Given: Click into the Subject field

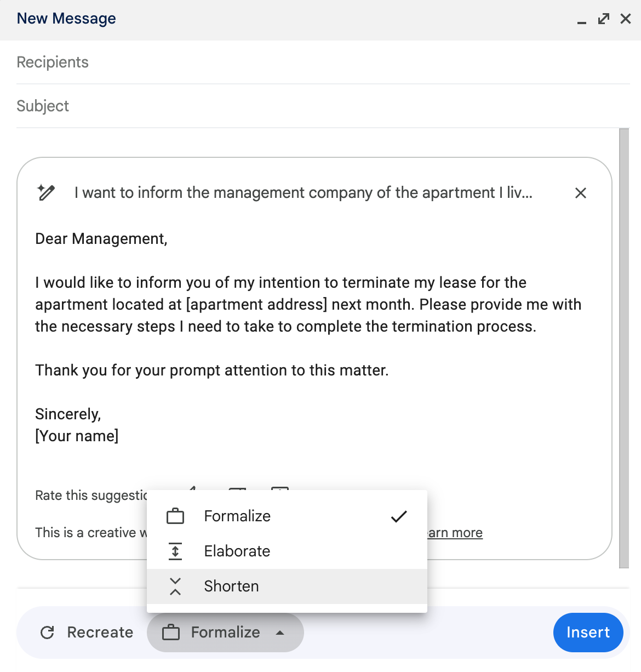Looking at the screenshot, I should tap(323, 106).
